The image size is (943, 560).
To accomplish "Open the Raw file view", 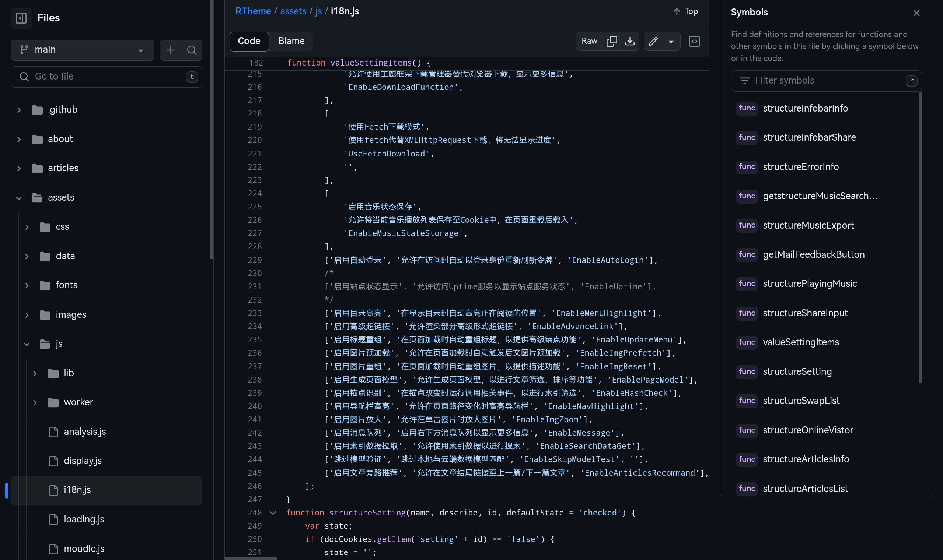I will click(589, 41).
